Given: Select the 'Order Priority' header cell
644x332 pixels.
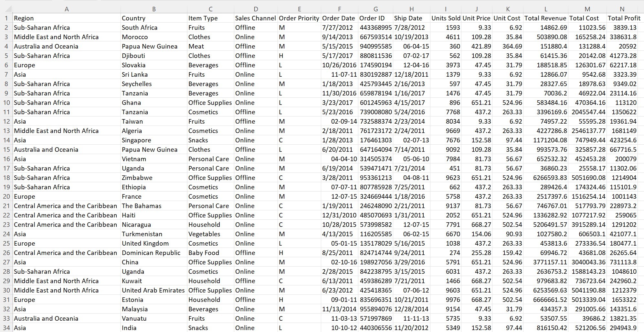Looking at the screenshot, I should (x=299, y=18).
